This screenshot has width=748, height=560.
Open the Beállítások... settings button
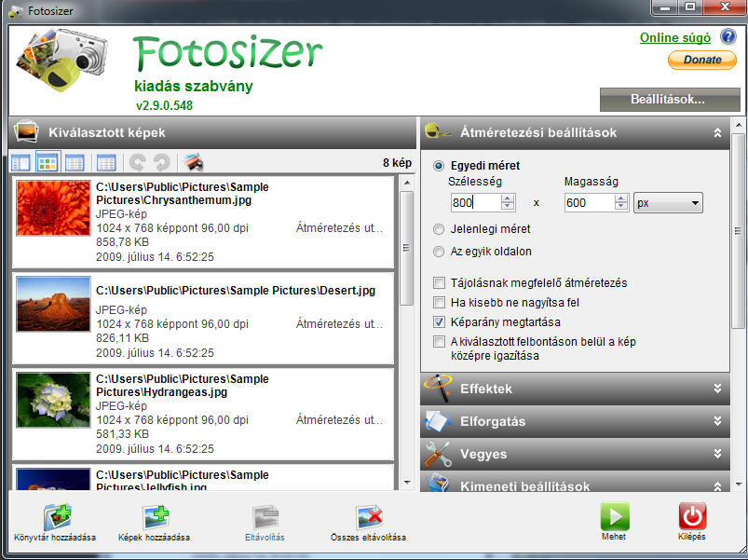click(670, 99)
